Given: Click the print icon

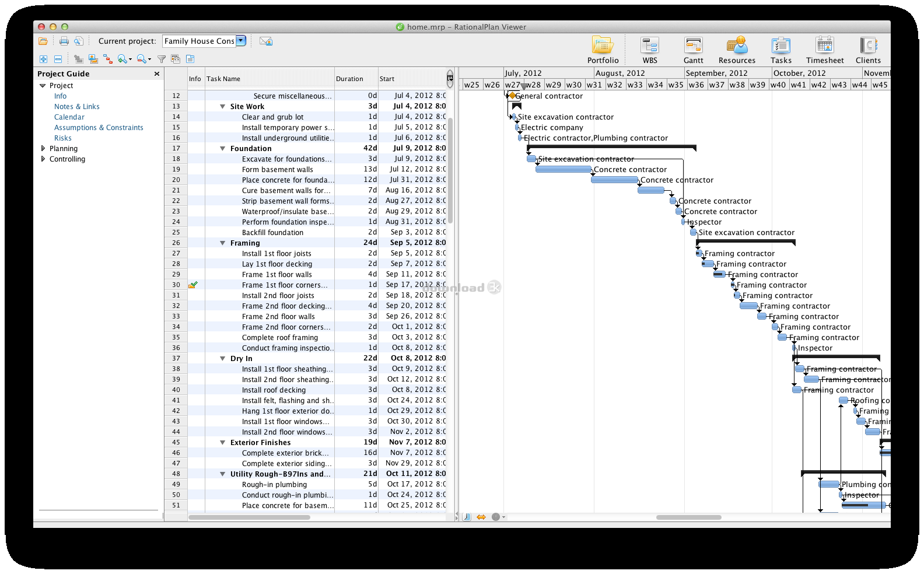Looking at the screenshot, I should [x=64, y=41].
